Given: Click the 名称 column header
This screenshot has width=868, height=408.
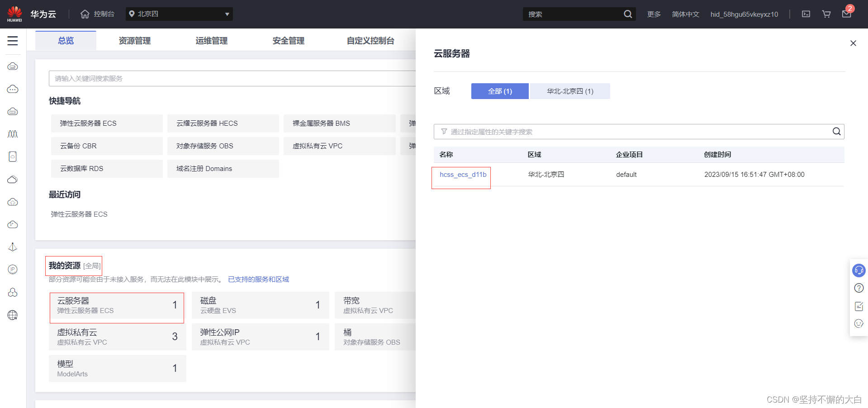Looking at the screenshot, I should [x=446, y=154].
